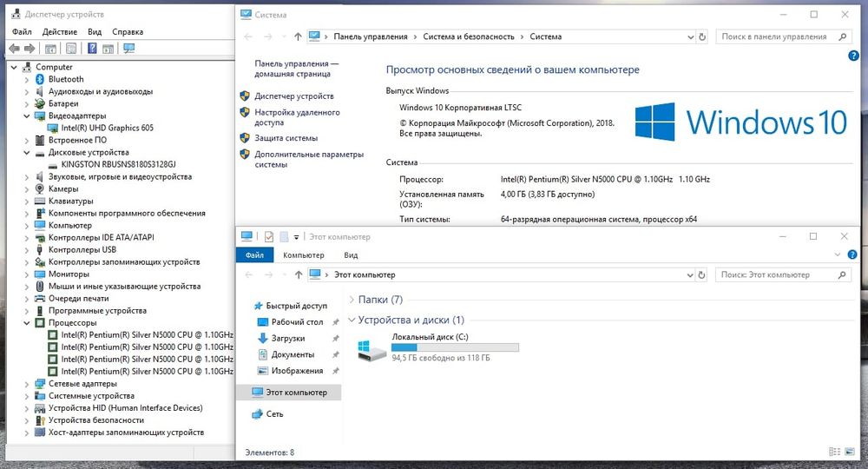
Task: Click the Клавиатуры category icon
Action: 39,201
